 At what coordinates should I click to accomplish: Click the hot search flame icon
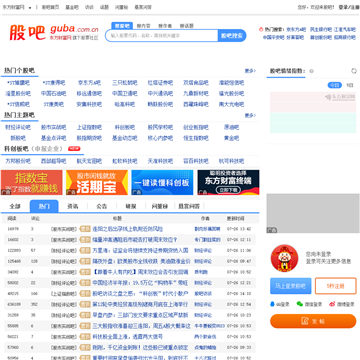[261, 29]
